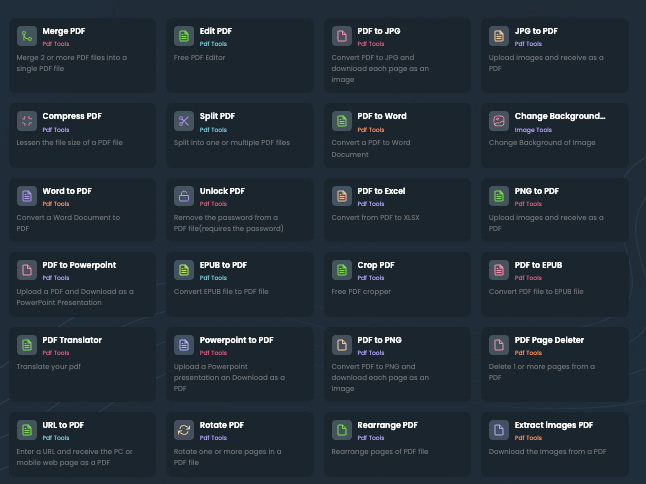The height and width of the screenshot is (484, 646).
Task: Click the Image Tools category label
Action: 533,130
